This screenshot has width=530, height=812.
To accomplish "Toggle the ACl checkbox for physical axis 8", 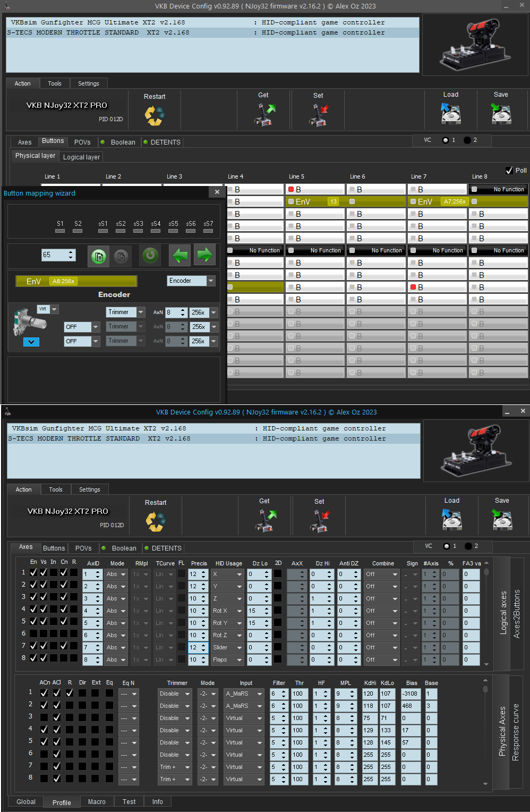I will 57,779.
